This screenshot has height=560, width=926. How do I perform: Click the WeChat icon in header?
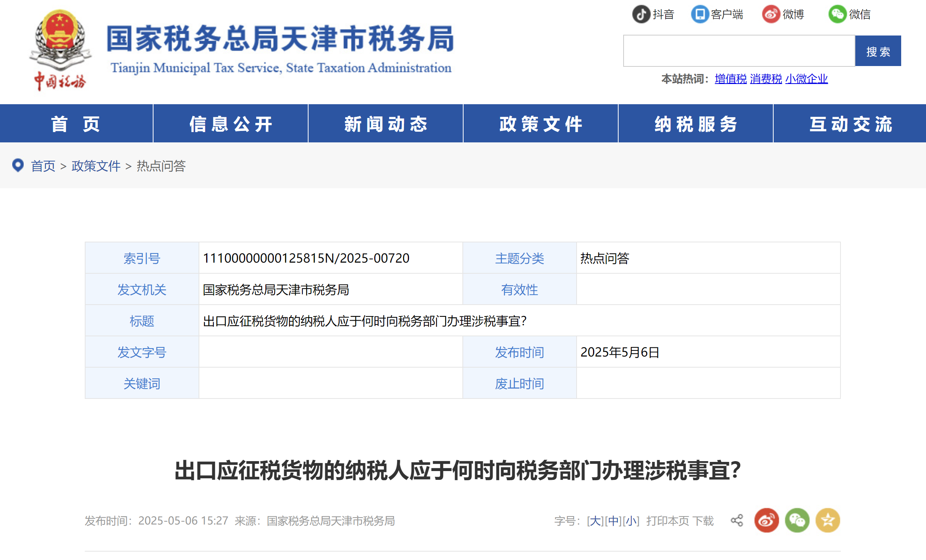[837, 14]
